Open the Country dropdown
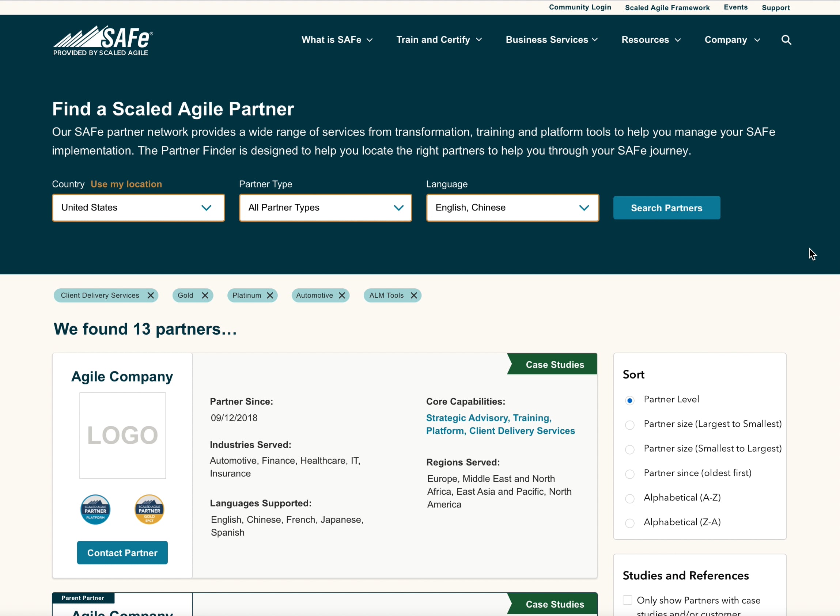This screenshot has height=616, width=840. (138, 207)
